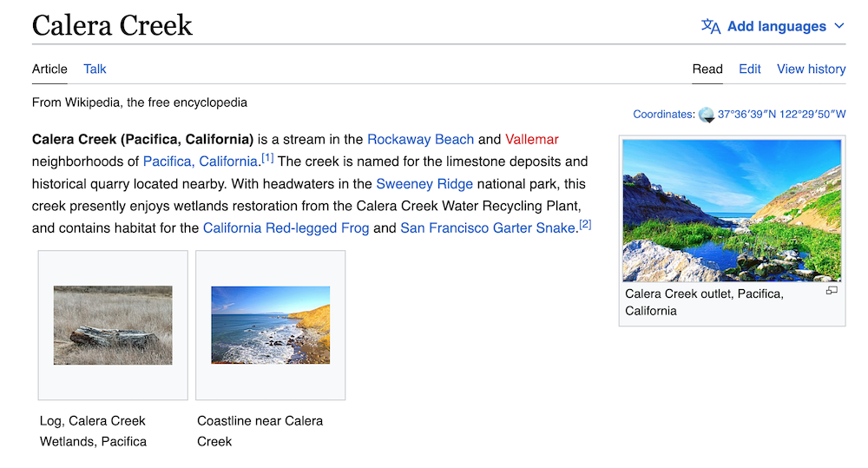Viewport: 868px width, 468px height.
Task: Open the Edit tab
Action: click(x=750, y=69)
